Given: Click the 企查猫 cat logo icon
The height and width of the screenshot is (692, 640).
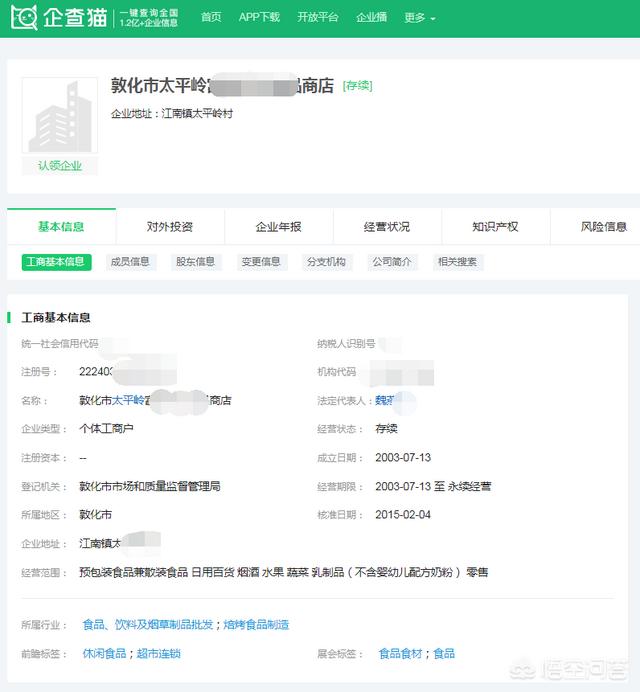Looking at the screenshot, I should 24,17.
